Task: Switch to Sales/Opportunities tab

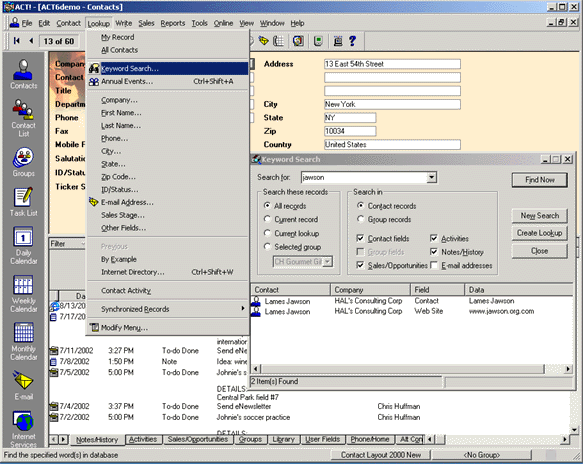Action: pyautogui.click(x=198, y=439)
